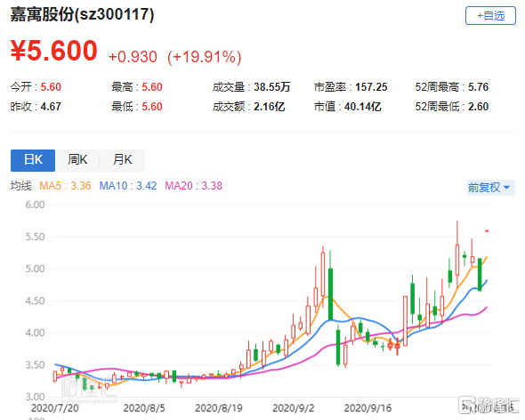Click the 3.00 price axis label
This screenshot has width=525, height=420.
pyautogui.click(x=35, y=397)
